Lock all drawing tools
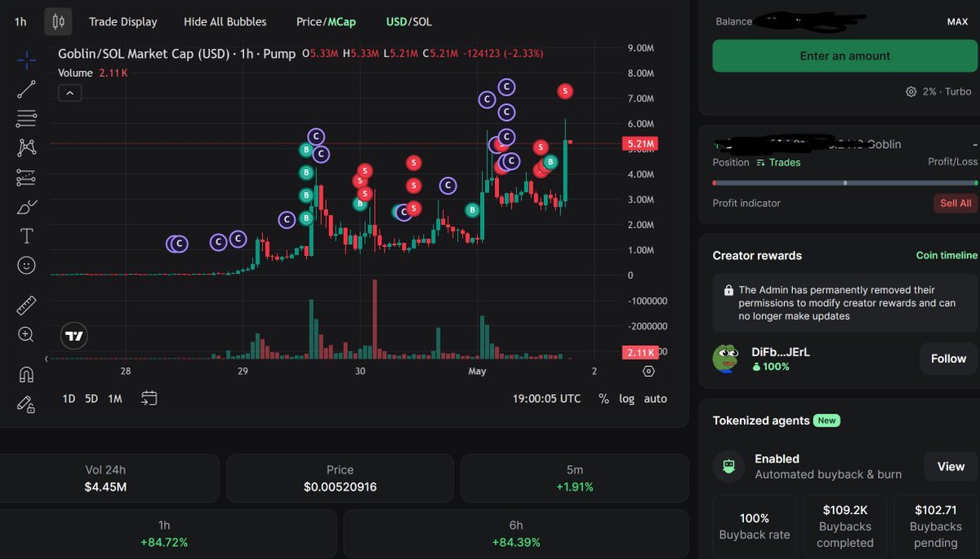The width and height of the screenshot is (980, 559). point(26,404)
